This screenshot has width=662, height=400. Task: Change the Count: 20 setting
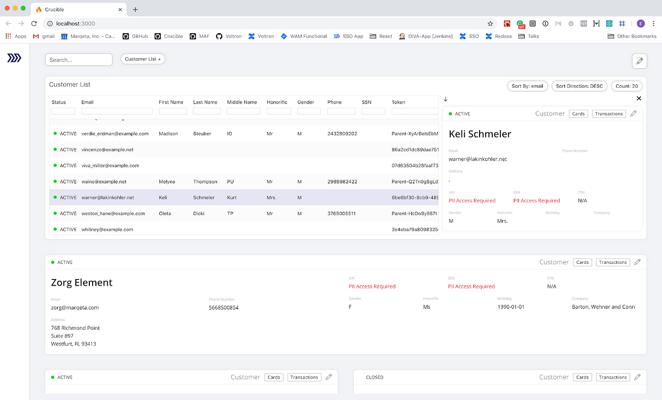[626, 86]
